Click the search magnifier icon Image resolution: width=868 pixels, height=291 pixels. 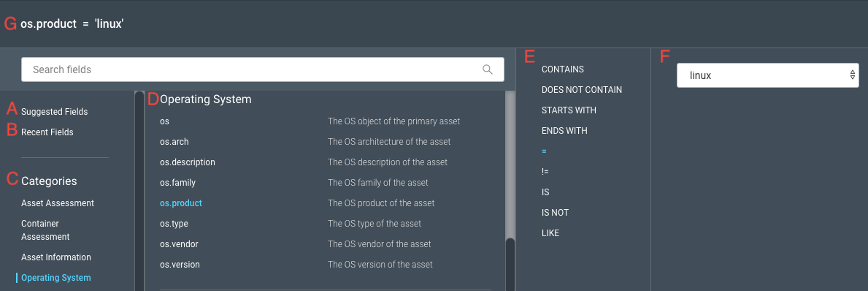[x=488, y=69]
